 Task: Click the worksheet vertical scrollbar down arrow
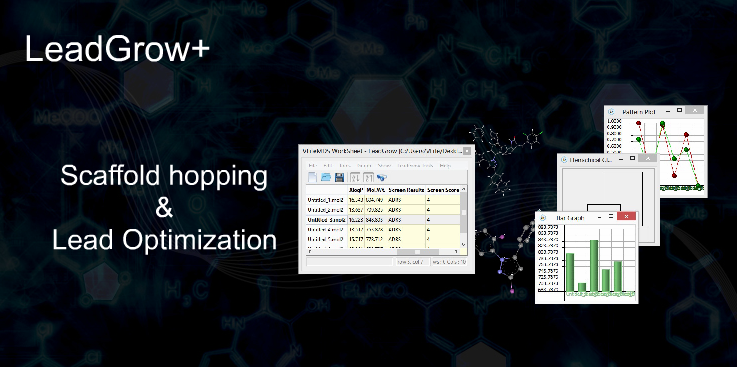463,245
